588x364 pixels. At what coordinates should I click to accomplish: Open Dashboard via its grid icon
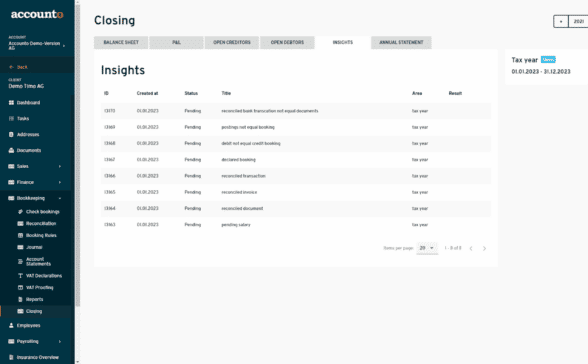(11, 102)
